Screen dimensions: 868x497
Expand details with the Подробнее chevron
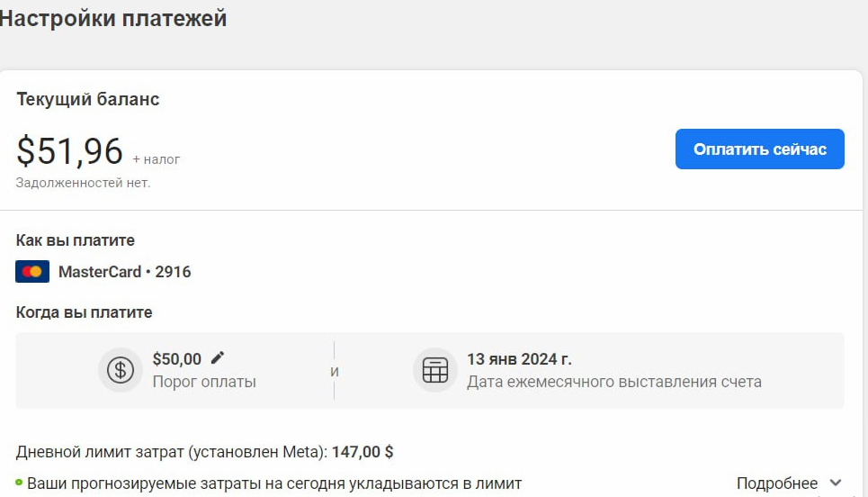pos(836,483)
